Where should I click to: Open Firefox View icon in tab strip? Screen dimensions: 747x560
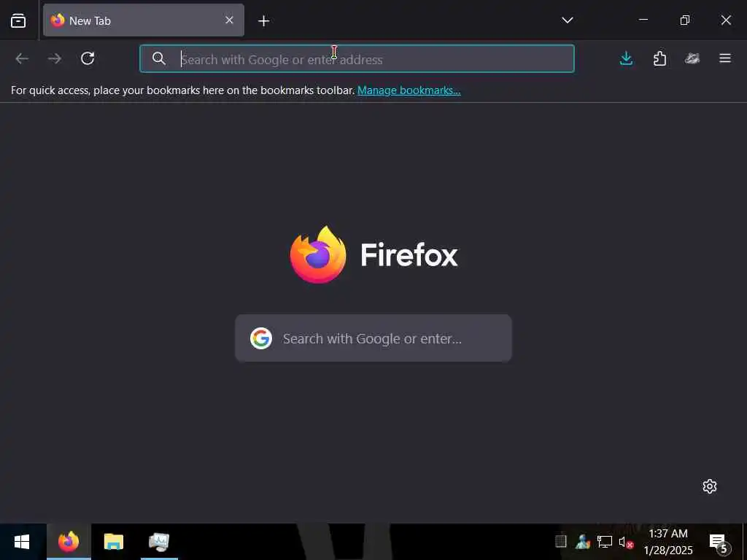(18, 20)
